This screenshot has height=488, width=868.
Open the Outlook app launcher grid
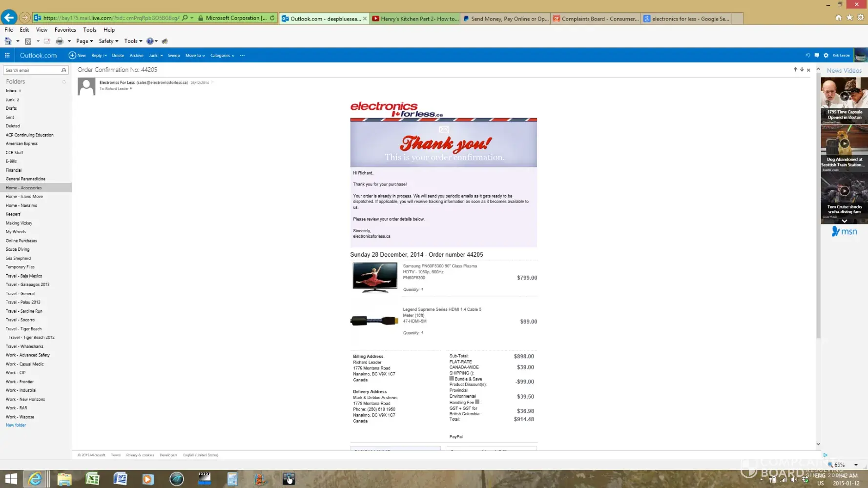(x=7, y=56)
